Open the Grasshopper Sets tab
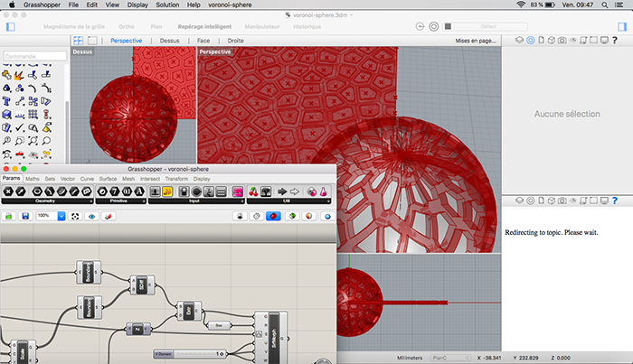 50,179
